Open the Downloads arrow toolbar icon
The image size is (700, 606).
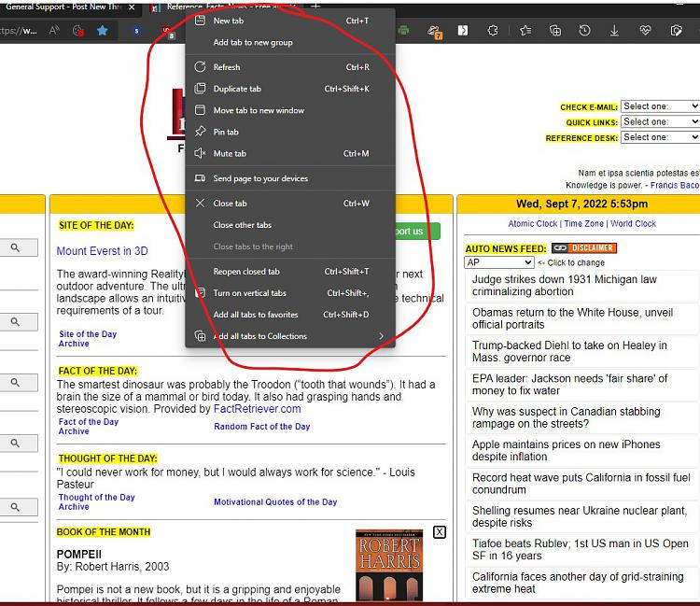tap(614, 31)
